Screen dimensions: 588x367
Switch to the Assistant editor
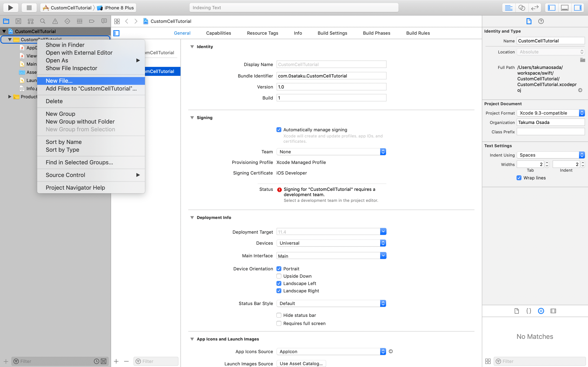tap(521, 8)
